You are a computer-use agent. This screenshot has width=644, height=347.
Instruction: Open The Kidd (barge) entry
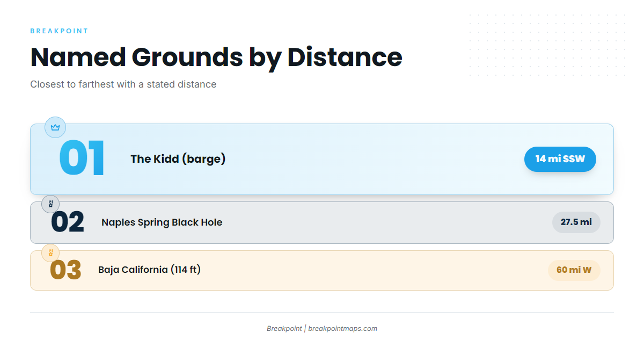(x=178, y=159)
